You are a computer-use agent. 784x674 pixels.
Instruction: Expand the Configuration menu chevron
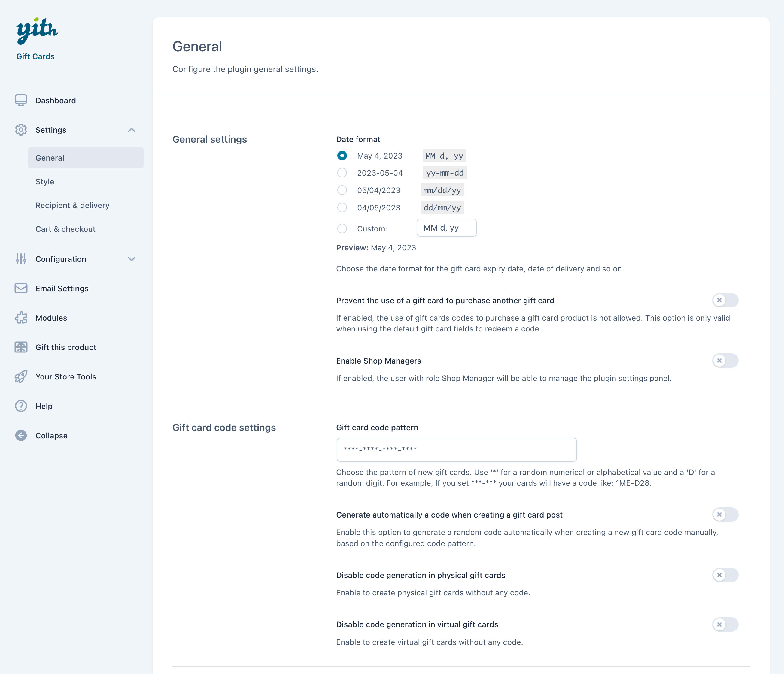(131, 259)
